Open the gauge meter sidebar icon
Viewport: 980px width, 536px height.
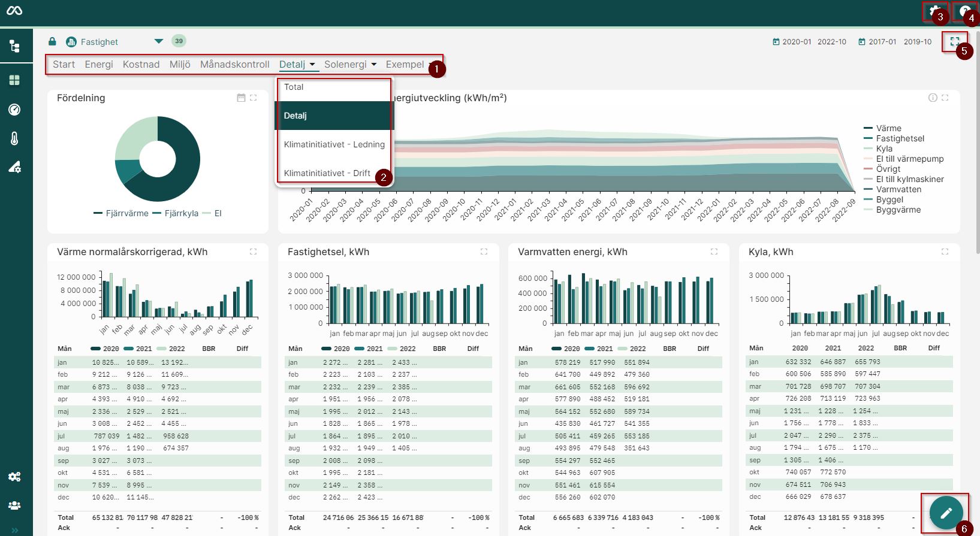point(14,110)
